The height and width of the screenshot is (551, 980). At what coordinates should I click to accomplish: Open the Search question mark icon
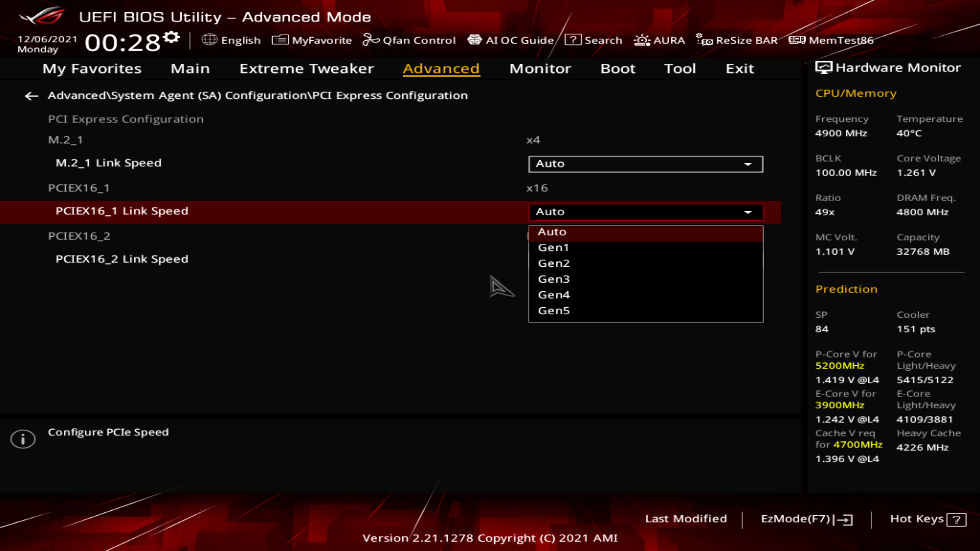point(573,40)
